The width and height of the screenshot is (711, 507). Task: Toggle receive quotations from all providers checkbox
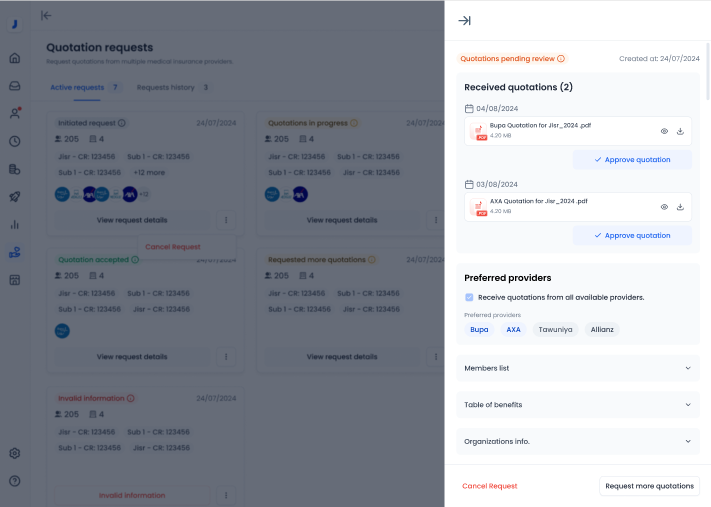point(470,297)
